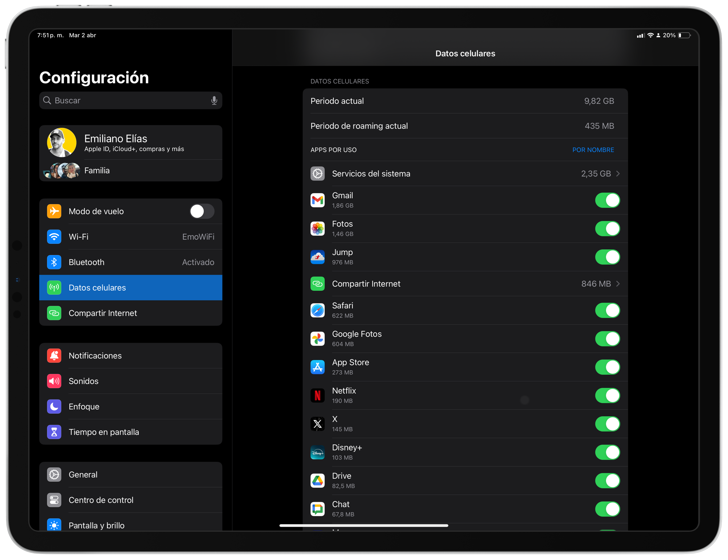Turn off cellular data for Fotos

point(608,229)
